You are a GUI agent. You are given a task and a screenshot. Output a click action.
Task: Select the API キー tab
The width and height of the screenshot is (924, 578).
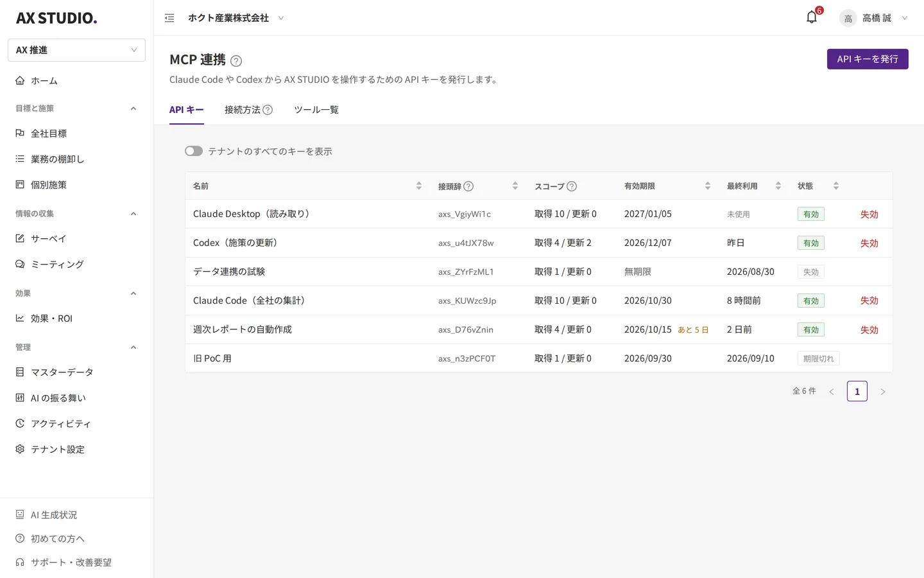point(187,110)
